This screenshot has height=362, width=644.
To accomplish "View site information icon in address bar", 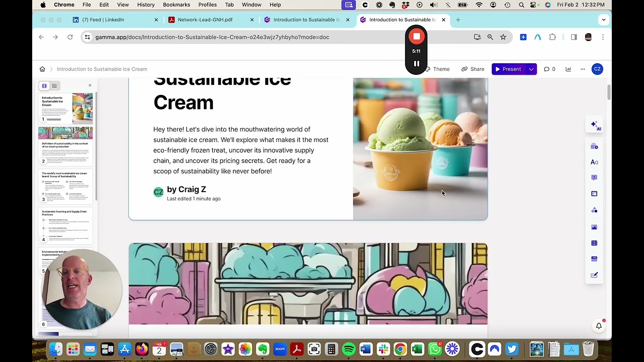I will (x=87, y=37).
